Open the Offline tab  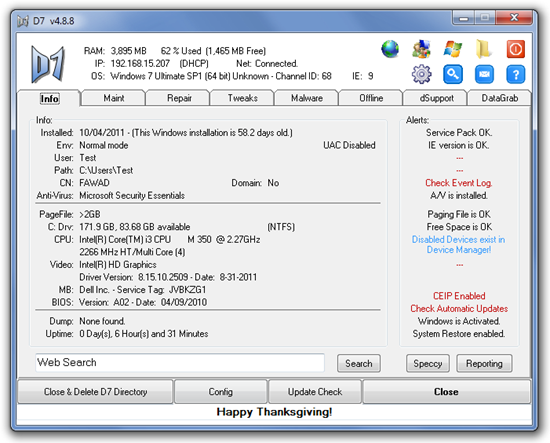371,98
